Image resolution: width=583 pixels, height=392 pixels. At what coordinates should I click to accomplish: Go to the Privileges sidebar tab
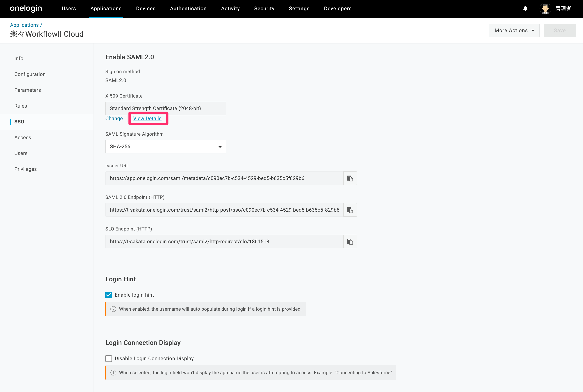(x=26, y=169)
